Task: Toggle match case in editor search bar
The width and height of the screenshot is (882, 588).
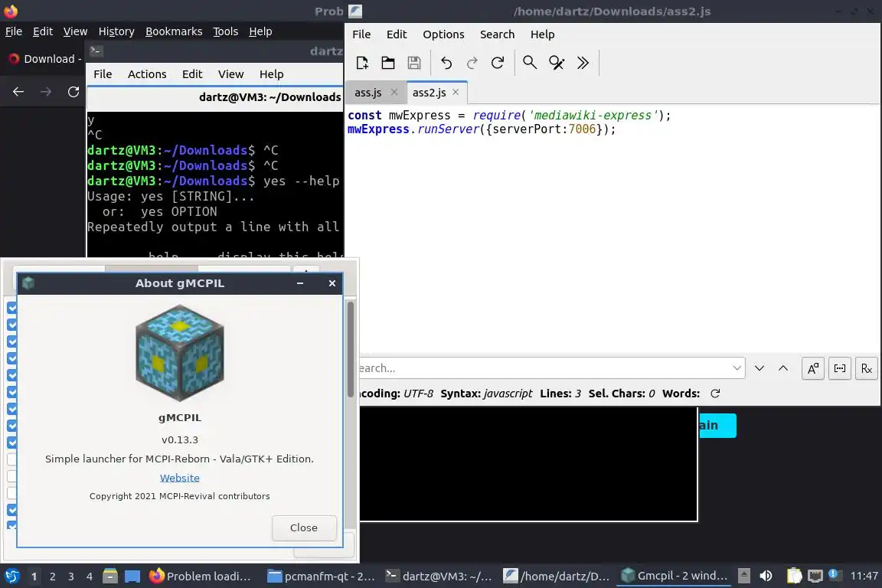Action: click(x=813, y=368)
